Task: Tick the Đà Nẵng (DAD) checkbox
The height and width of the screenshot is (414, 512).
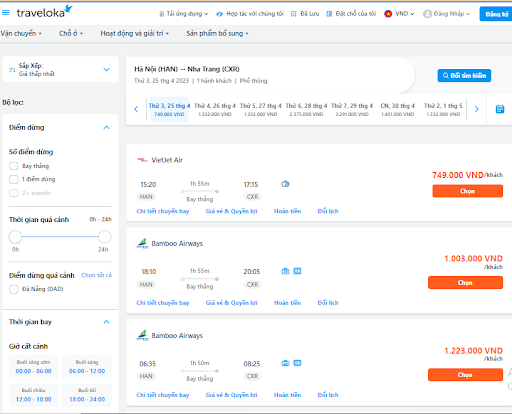Action: pyautogui.click(x=14, y=289)
